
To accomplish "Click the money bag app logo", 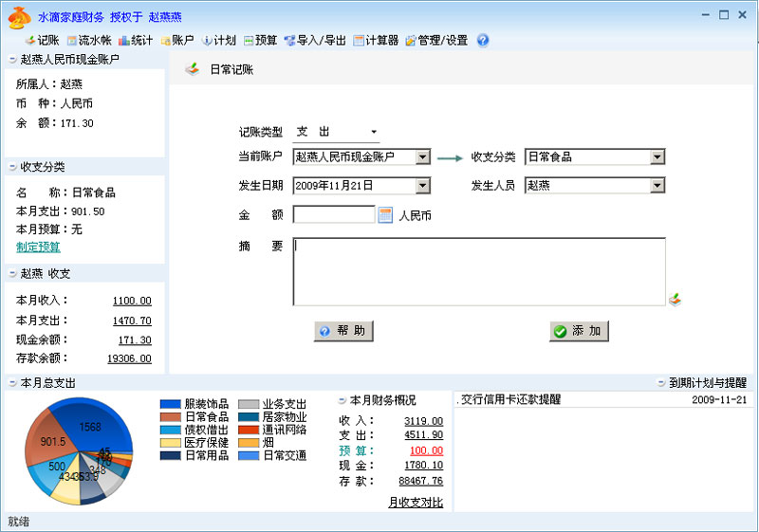I will tap(19, 17).
